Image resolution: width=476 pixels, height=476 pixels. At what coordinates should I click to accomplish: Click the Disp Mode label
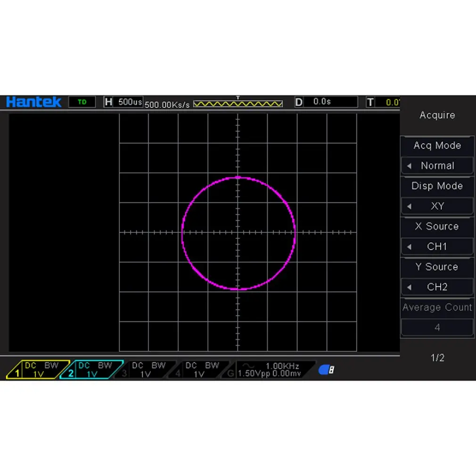[x=437, y=186]
